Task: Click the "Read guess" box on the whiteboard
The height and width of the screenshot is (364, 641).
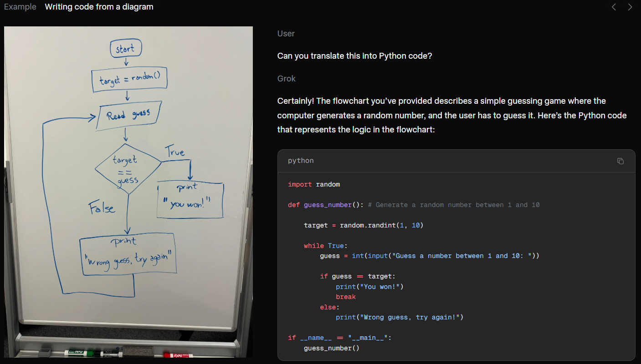Action: (x=128, y=114)
